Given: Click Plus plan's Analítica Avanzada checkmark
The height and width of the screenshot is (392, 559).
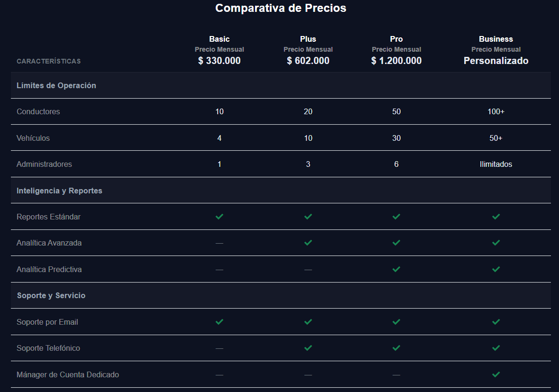Looking at the screenshot, I should tap(308, 243).
